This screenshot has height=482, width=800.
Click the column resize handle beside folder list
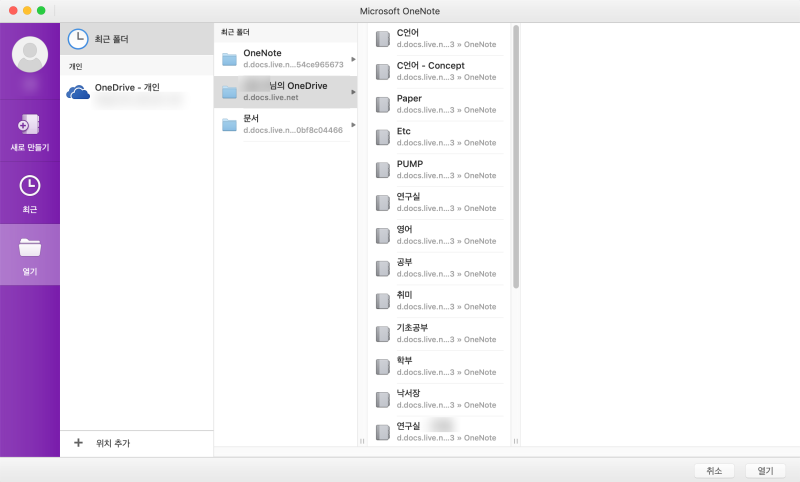362,441
